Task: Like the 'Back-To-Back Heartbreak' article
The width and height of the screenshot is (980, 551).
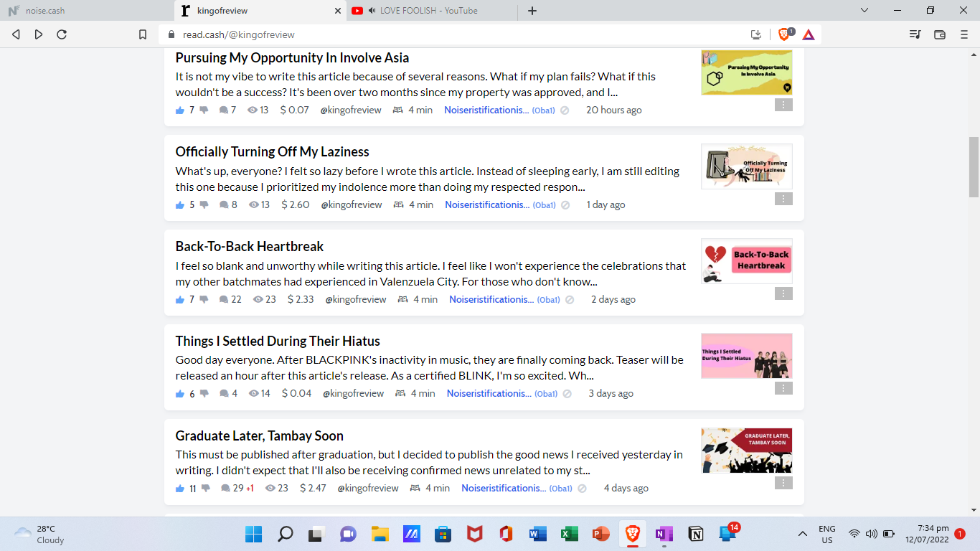Action: point(180,299)
